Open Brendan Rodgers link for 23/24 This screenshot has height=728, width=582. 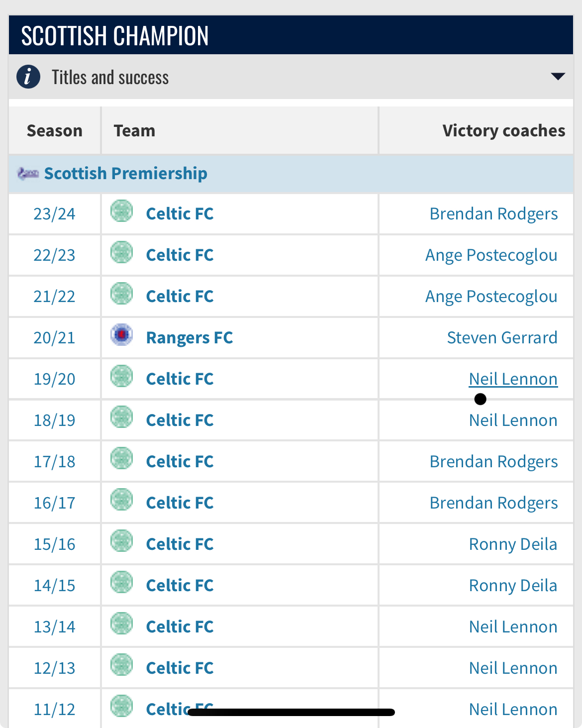tap(493, 214)
